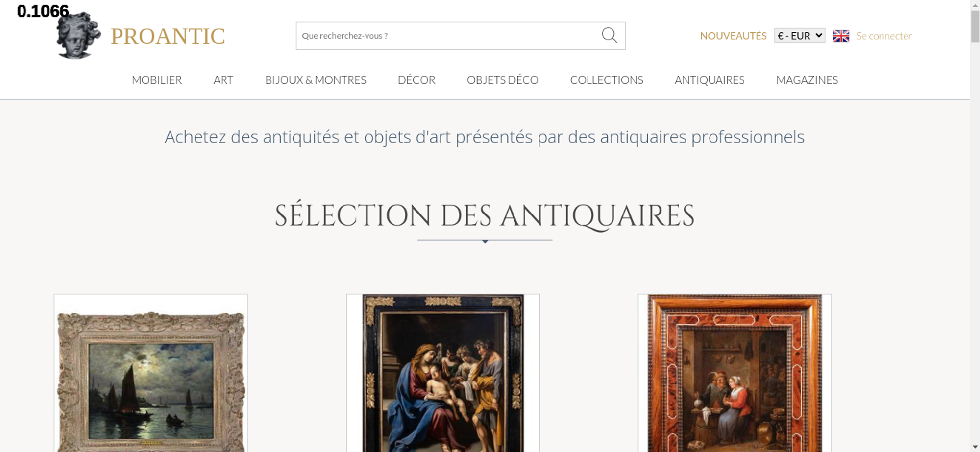The image size is (980, 452).
Task: Open the BIJOUX & MONTRES menu
Action: [316, 80]
